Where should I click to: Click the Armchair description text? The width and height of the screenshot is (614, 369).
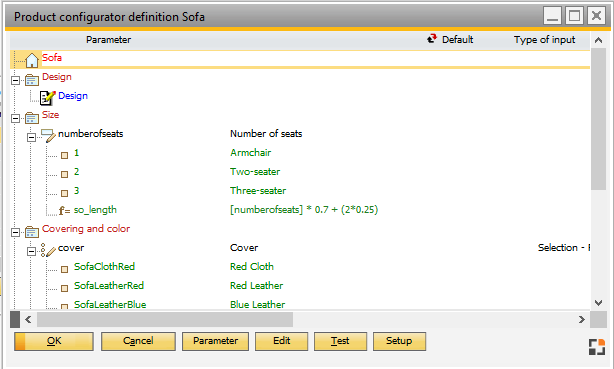click(x=251, y=153)
